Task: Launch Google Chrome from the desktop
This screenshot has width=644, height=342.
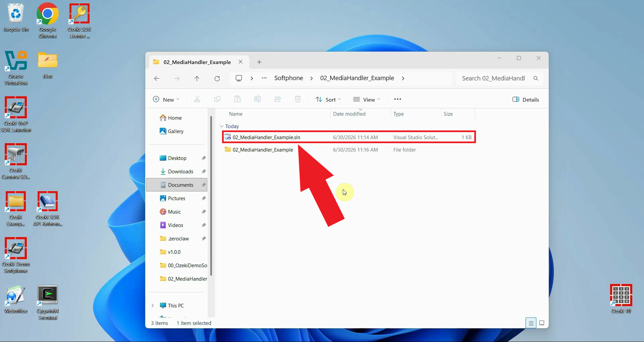Action: [47, 20]
